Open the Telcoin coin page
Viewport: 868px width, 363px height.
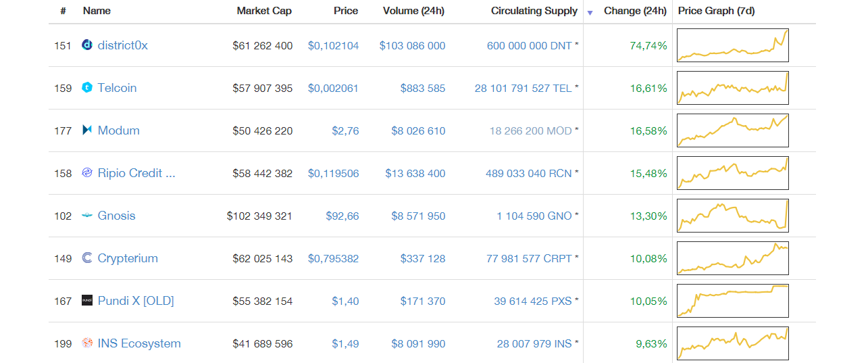pos(117,88)
